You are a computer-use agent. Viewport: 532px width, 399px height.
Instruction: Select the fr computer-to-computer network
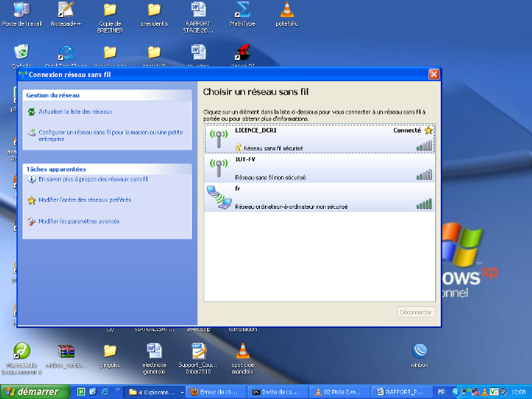coord(318,198)
